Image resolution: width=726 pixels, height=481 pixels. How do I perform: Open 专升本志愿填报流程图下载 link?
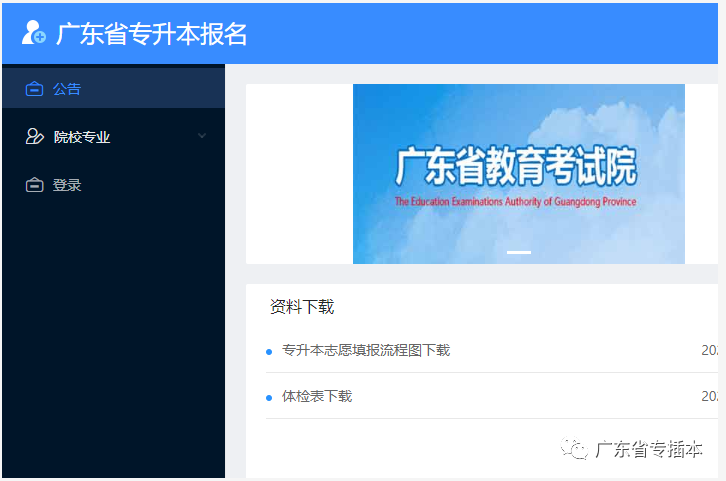(x=366, y=350)
